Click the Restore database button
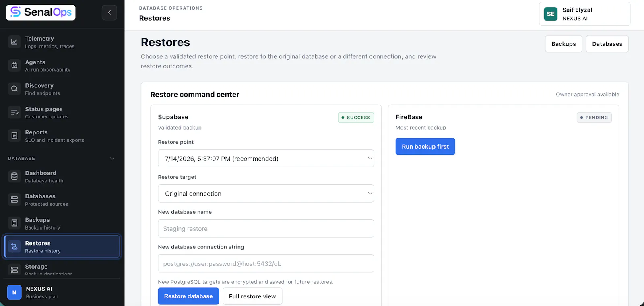The image size is (644, 306). (x=188, y=296)
